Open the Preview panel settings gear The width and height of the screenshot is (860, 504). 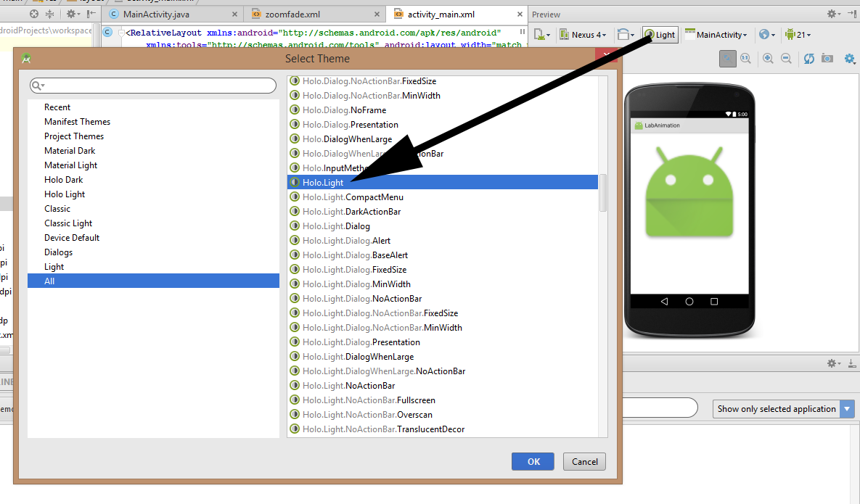point(834,15)
